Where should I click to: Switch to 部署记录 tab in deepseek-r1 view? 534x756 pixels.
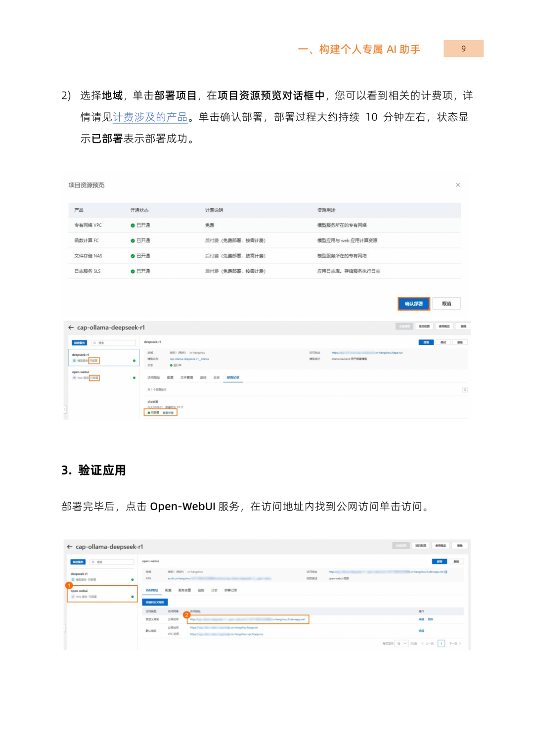233,378
